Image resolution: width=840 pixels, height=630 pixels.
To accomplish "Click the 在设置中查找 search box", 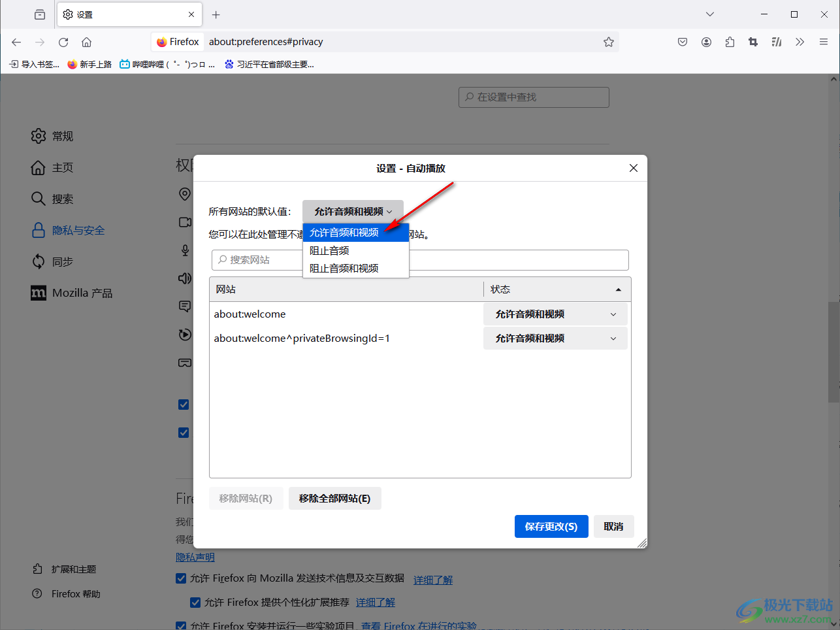I will click(x=534, y=97).
